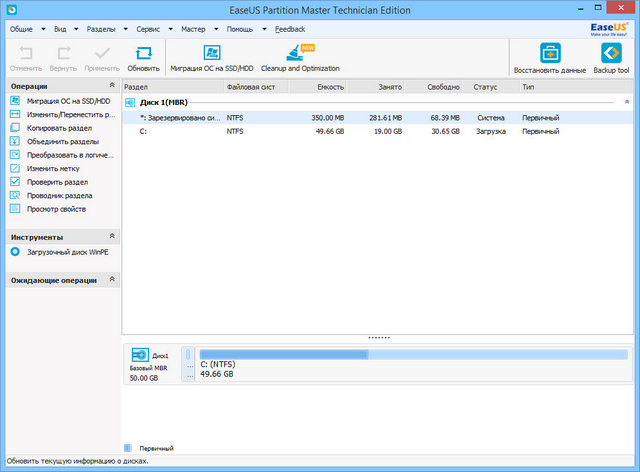Image resolution: width=640 pixels, height=472 pixels.
Task: Click the Диск 1(MBR) disk icon in list
Action: 130,102
